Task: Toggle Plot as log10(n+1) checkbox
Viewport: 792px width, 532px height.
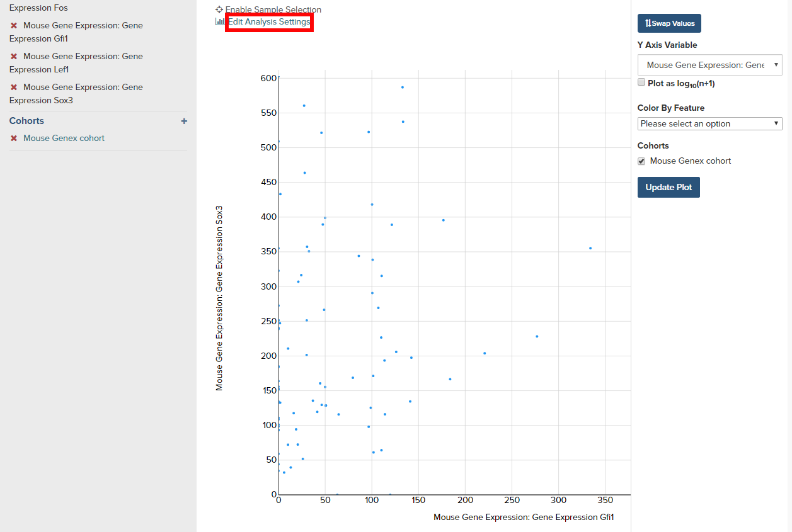Action: pyautogui.click(x=641, y=82)
